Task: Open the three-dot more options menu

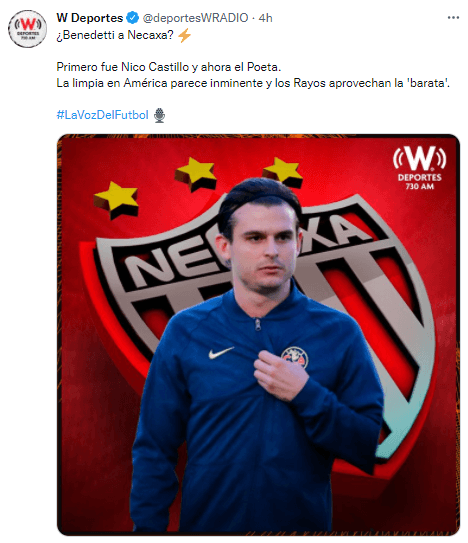Action: [453, 18]
